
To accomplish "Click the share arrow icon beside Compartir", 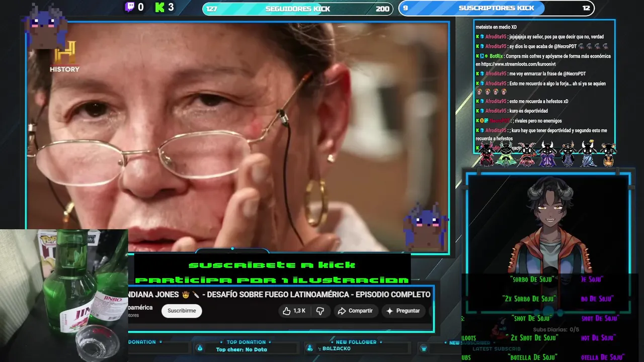I will coord(342,311).
